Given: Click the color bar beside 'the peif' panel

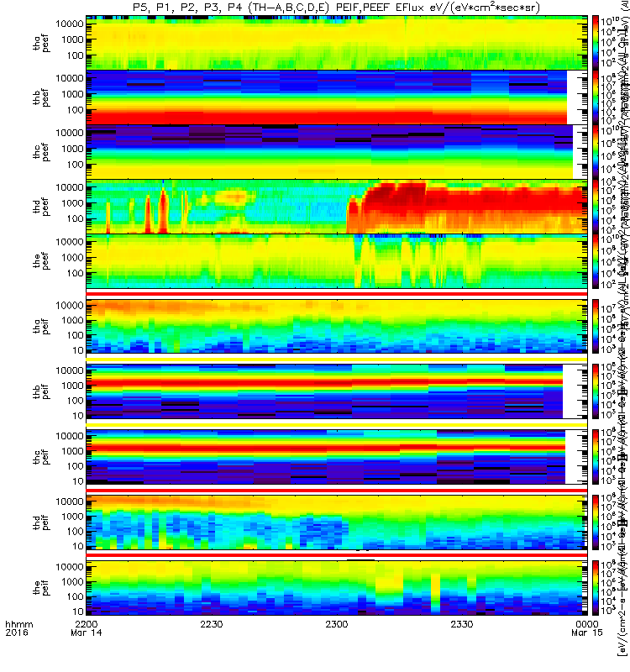Looking at the screenshot, I should (596, 587).
